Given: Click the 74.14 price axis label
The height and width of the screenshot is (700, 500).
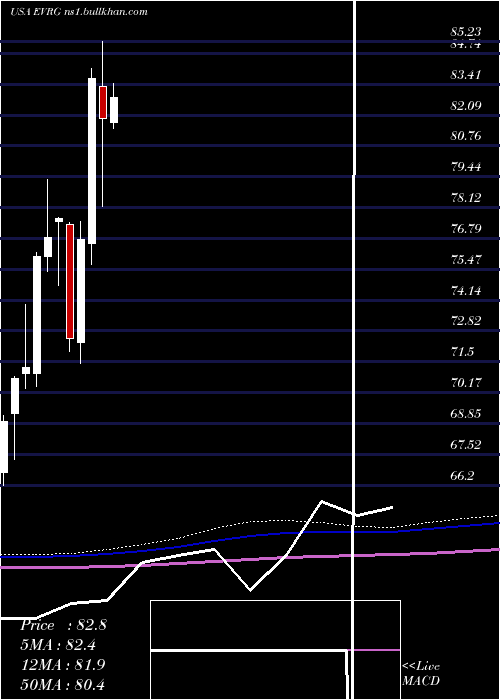Looking at the screenshot, I should pos(466,291).
